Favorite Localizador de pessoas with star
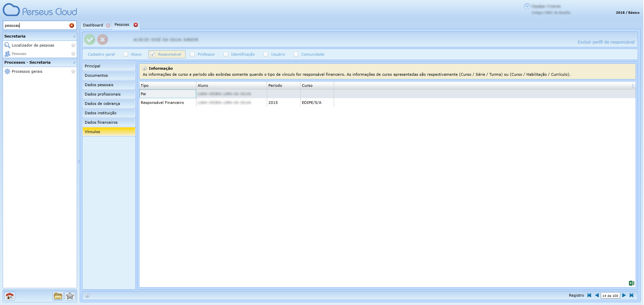The image size is (644, 305). click(x=73, y=45)
